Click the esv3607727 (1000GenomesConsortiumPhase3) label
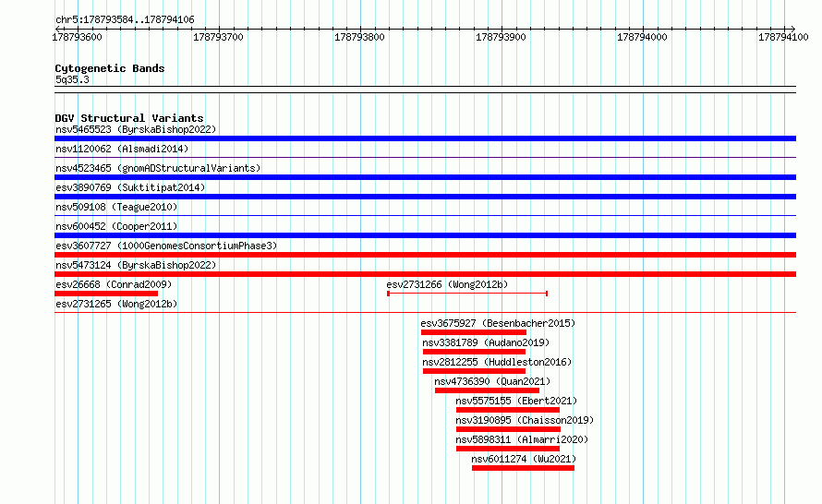The width and height of the screenshot is (822, 504). click(x=166, y=246)
